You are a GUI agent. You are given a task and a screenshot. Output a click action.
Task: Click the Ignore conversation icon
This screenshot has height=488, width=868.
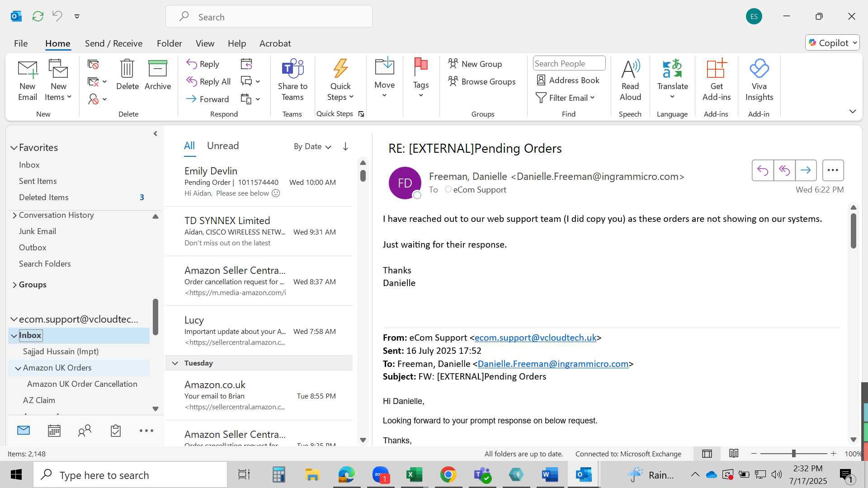pyautogui.click(x=93, y=64)
